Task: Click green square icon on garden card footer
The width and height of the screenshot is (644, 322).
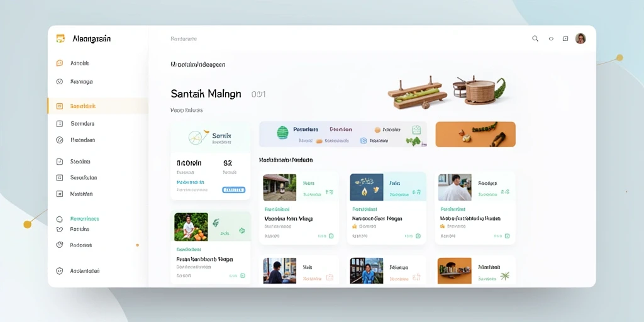Action: coord(243,275)
